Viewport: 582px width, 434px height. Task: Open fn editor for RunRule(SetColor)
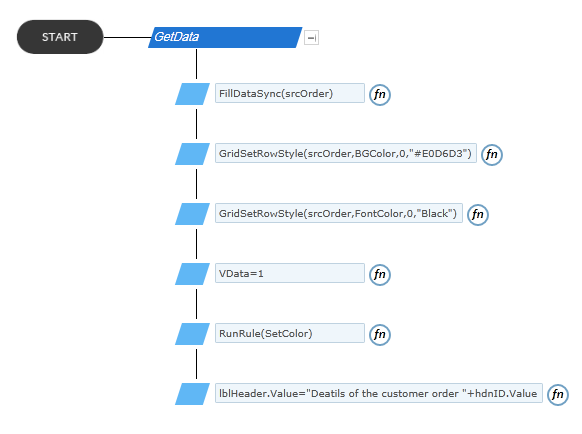tap(380, 335)
